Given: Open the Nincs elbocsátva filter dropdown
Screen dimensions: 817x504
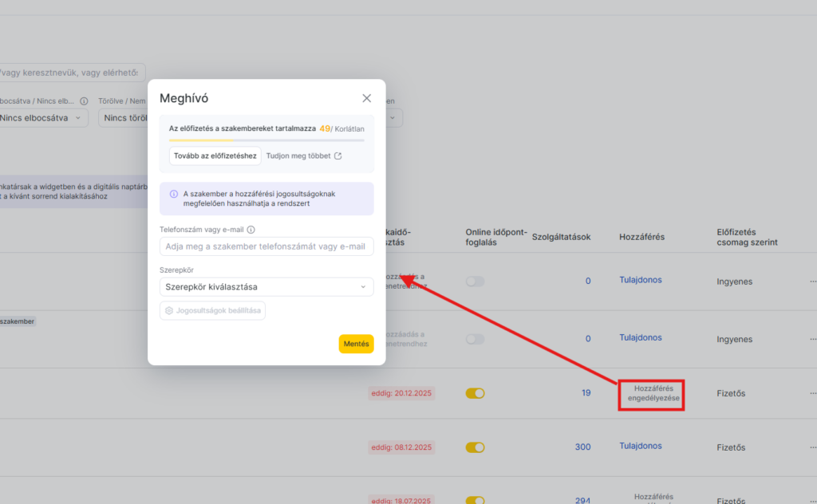Looking at the screenshot, I should click(43, 118).
